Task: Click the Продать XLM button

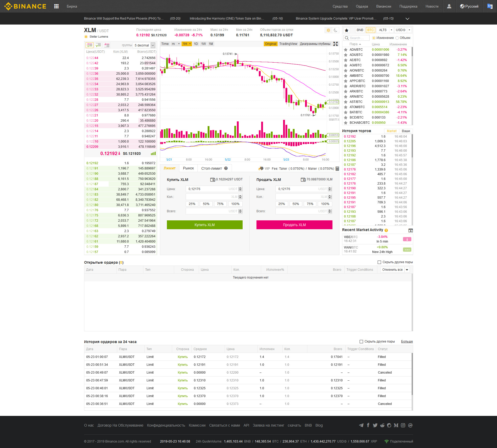Action: tap(294, 225)
